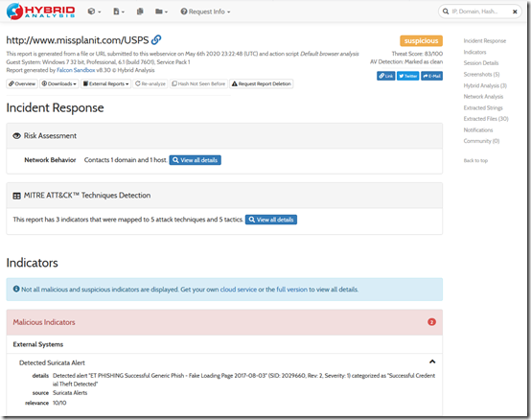531x420 pixels.
Task: Click the Request Report Deletion button
Action: click(262, 83)
